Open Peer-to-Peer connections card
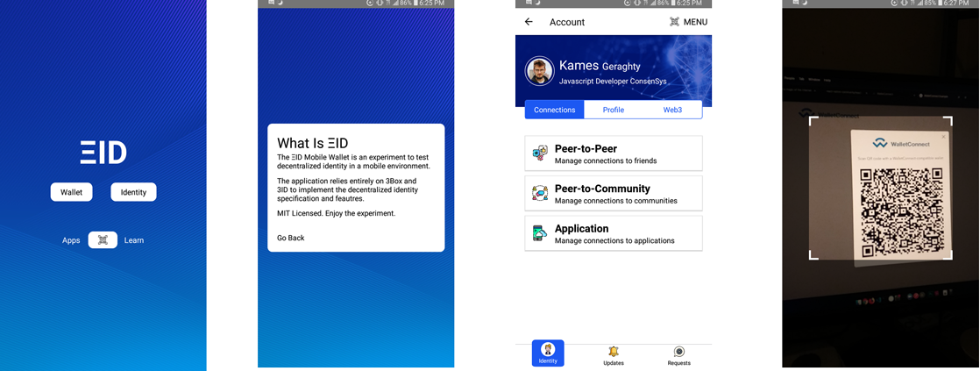Viewport: 980px width, 371px height. [x=613, y=153]
